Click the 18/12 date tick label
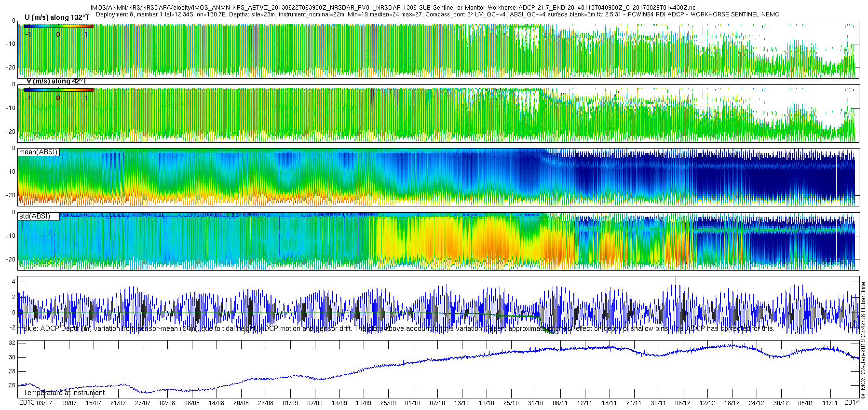Image resolution: width=868 pixels, height=410 pixels. click(732, 403)
